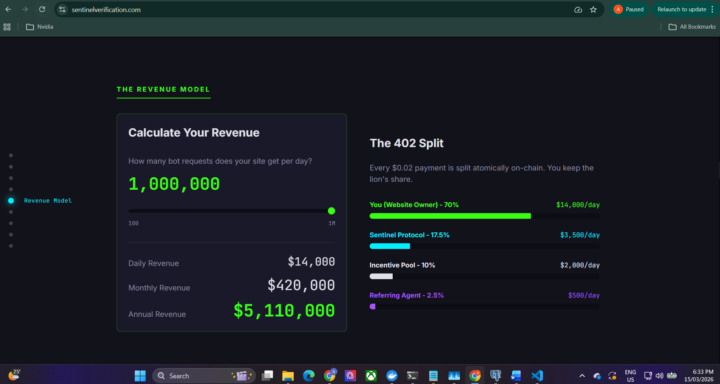720x384 pixels.
Task: View site information icon in address bar
Action: [x=62, y=10]
